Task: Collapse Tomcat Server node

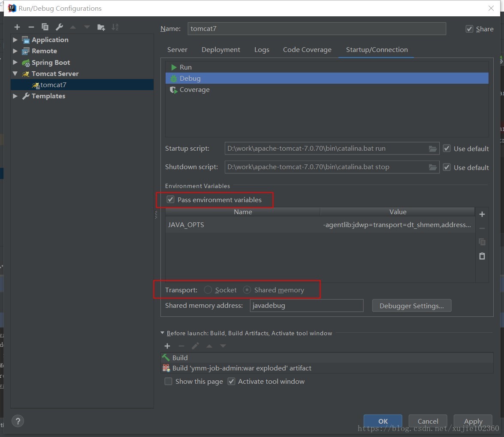Action: pos(15,73)
